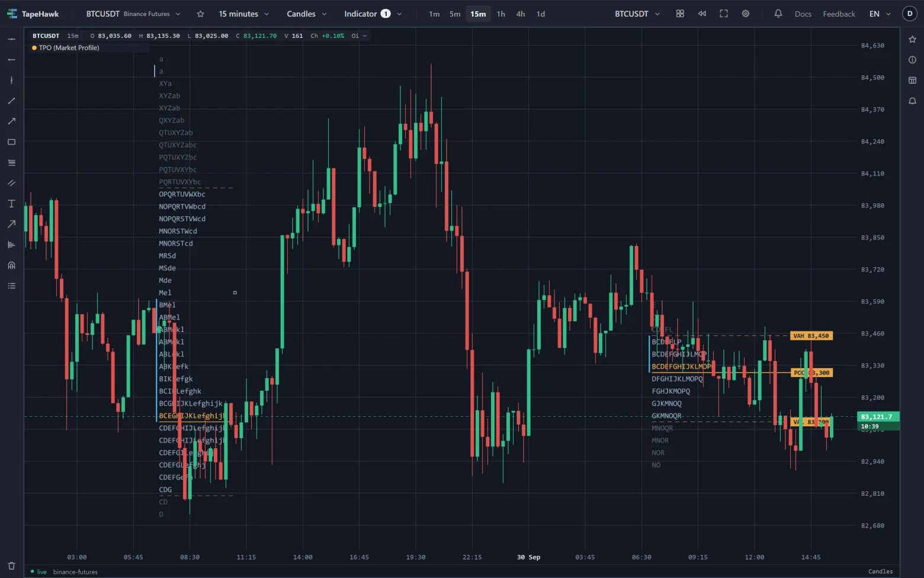Click the 84,630 price axis label
Screen dimensions: 924x578
pyautogui.click(x=872, y=46)
